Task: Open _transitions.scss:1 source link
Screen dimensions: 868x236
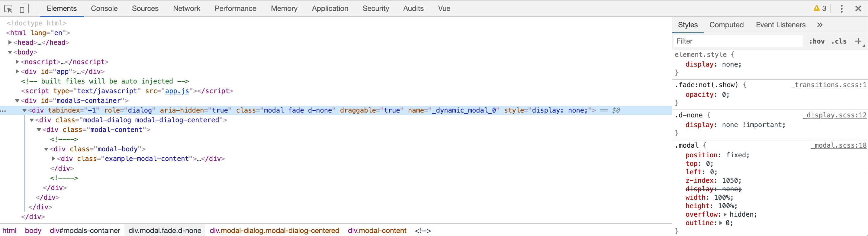Action: click(828, 85)
